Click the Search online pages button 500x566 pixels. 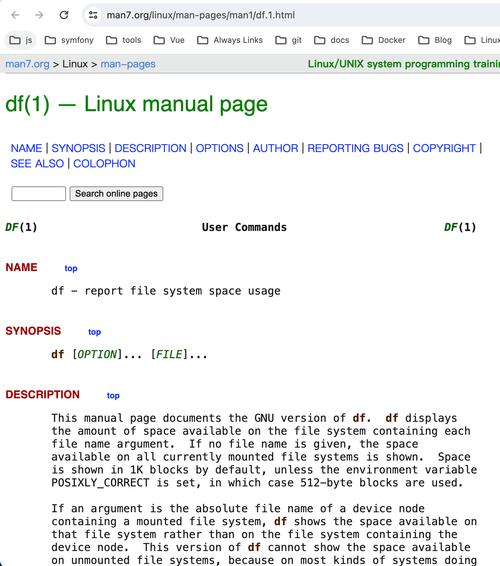(116, 193)
